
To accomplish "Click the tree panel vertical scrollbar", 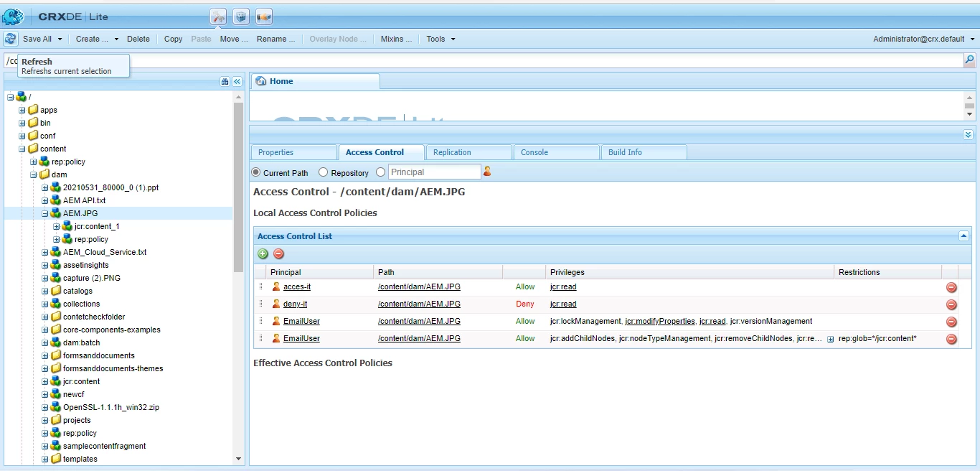I will click(x=239, y=187).
